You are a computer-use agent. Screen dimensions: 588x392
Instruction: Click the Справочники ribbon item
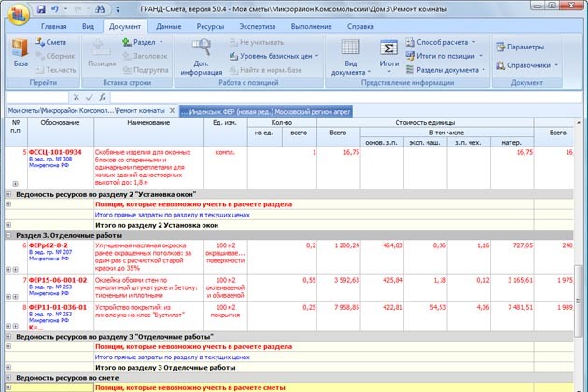pos(524,65)
